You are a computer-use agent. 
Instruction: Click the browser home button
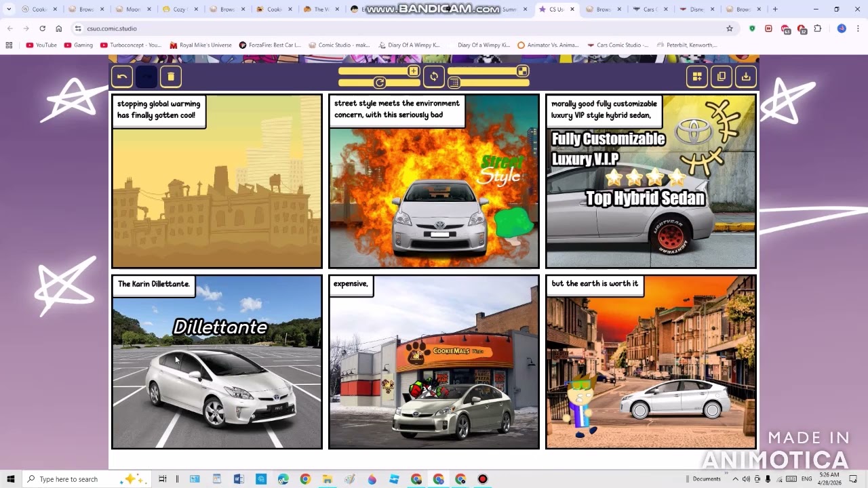click(58, 28)
